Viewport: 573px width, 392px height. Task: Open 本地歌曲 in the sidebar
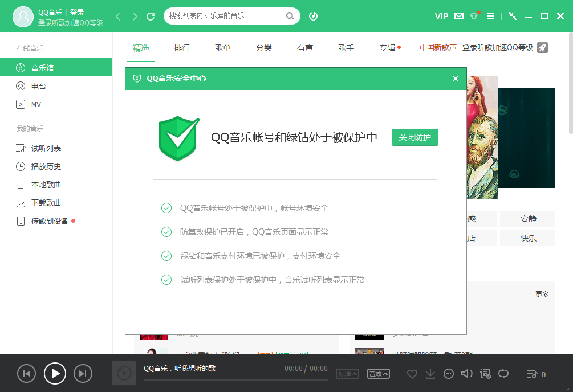pos(56,185)
